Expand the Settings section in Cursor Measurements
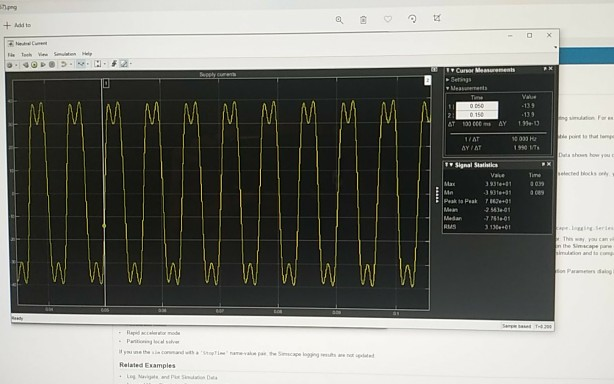 coord(459,79)
